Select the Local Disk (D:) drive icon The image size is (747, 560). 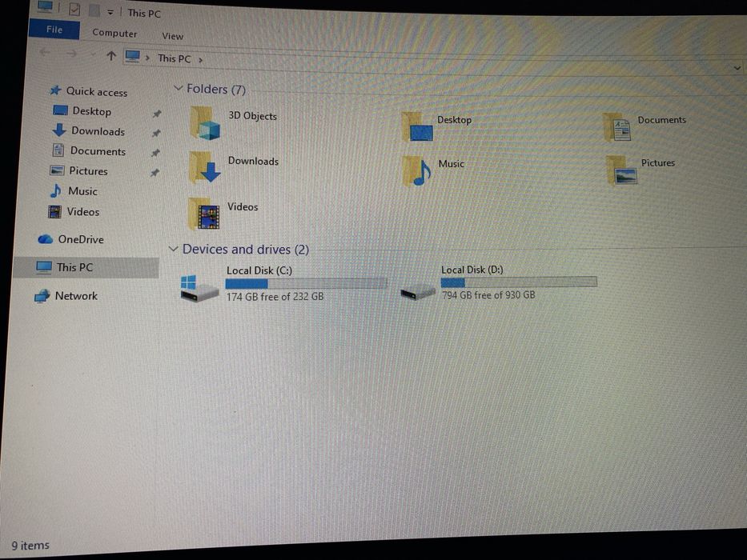pyautogui.click(x=418, y=291)
